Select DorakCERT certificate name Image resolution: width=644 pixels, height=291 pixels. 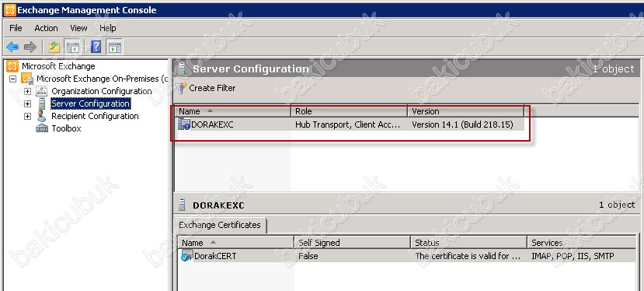(215, 256)
